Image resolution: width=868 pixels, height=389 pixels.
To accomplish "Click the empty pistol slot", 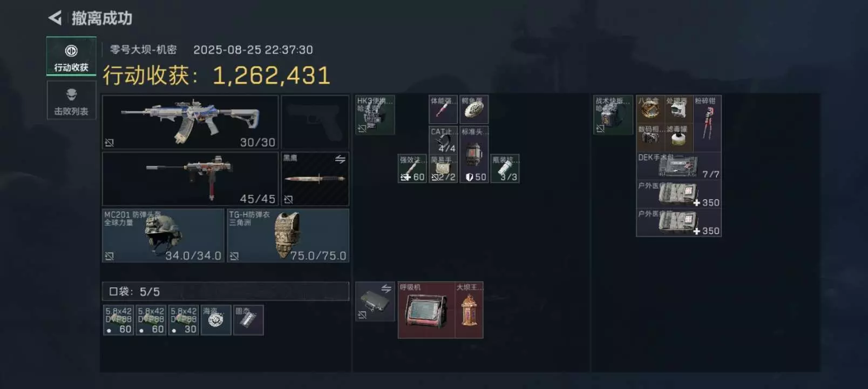I will [315, 122].
